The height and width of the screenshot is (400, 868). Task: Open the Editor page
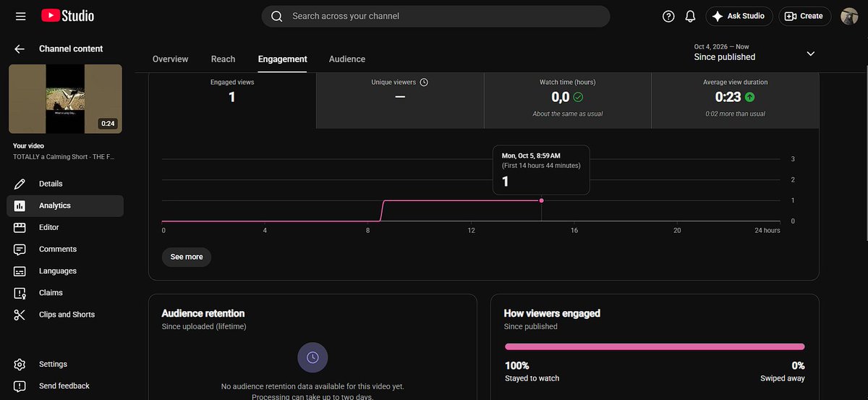coord(65,227)
